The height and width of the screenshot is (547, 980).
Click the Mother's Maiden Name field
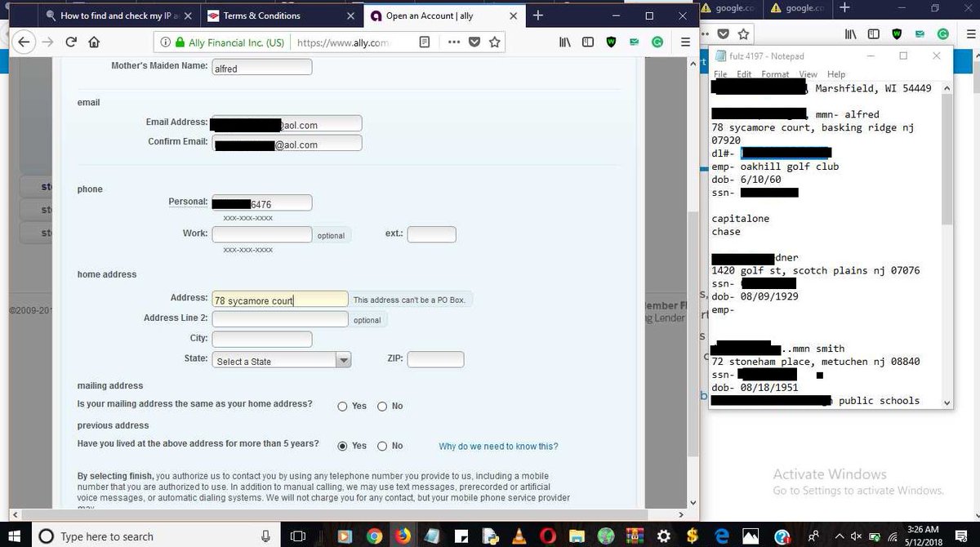click(261, 67)
